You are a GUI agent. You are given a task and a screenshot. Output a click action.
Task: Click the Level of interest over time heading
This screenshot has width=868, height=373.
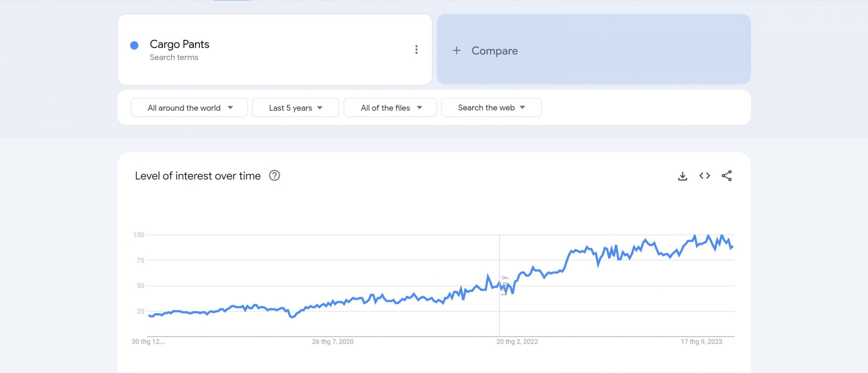(198, 176)
